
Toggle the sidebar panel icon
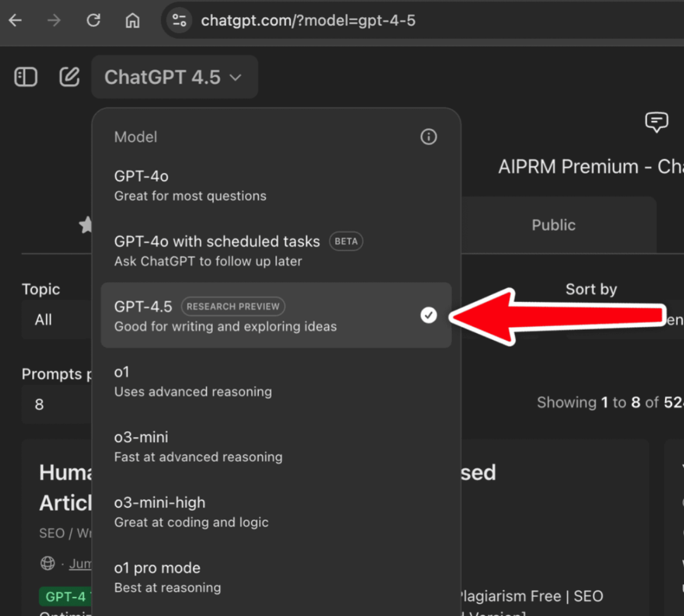coord(26,77)
